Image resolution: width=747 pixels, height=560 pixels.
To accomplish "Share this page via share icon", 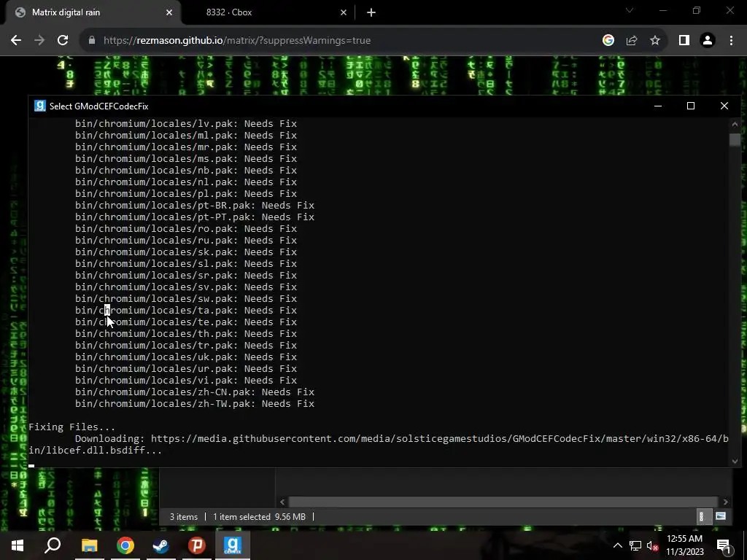I will pyautogui.click(x=632, y=41).
